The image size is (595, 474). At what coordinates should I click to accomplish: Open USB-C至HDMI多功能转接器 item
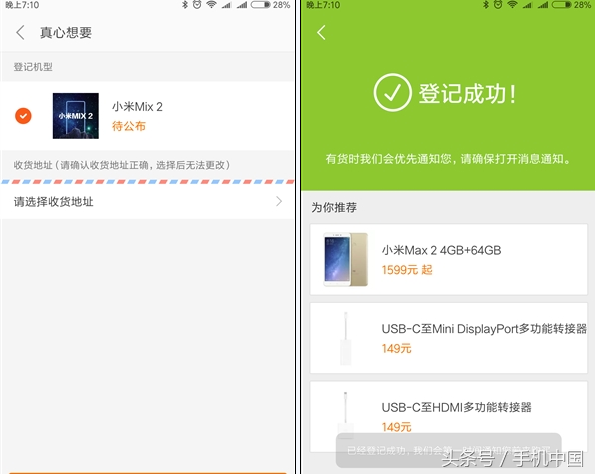click(x=449, y=416)
